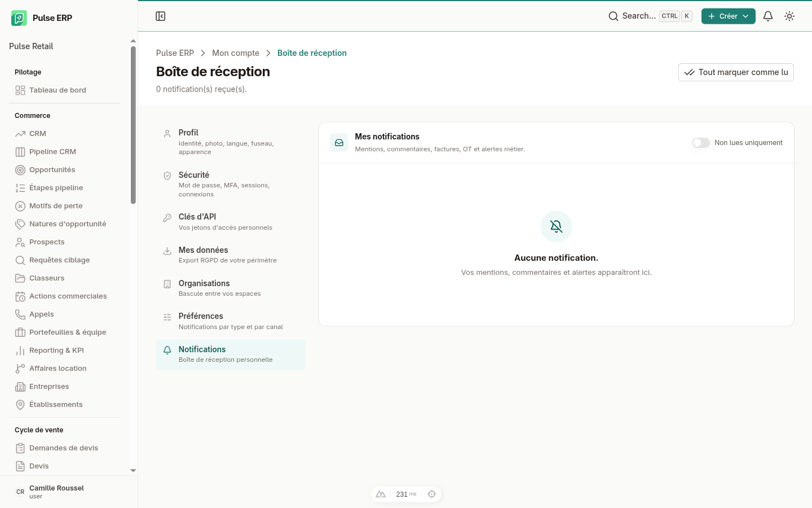Image resolution: width=812 pixels, height=508 pixels.
Task: Open Camille Roussel user menu
Action: coord(69,492)
